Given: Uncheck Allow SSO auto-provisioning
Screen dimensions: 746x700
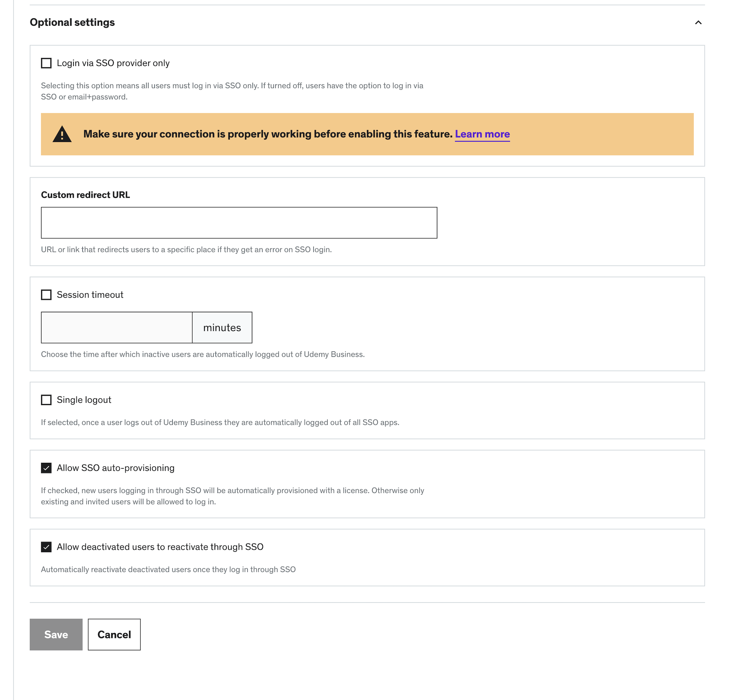Looking at the screenshot, I should (46, 468).
